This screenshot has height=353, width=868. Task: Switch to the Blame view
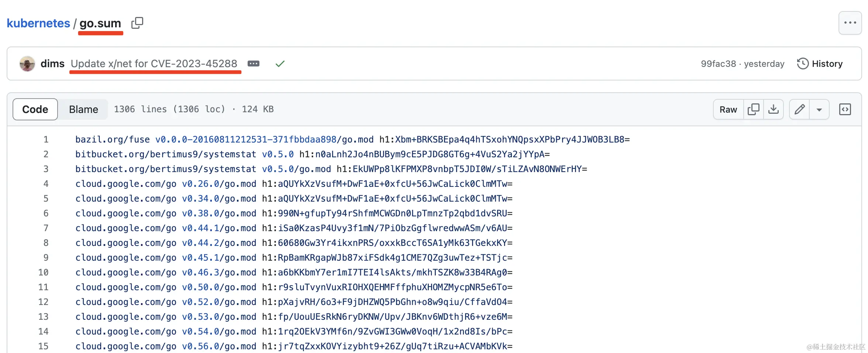click(83, 109)
